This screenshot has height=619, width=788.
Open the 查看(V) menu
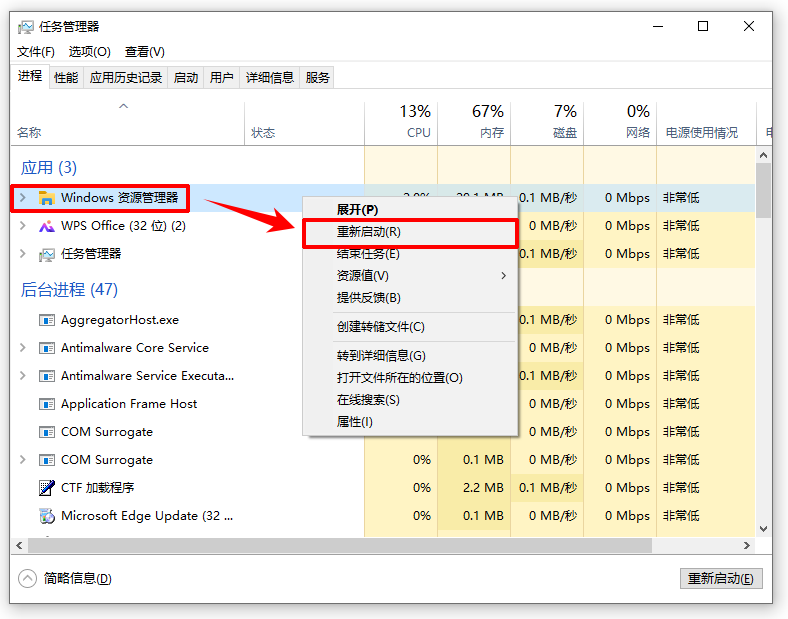[145, 52]
